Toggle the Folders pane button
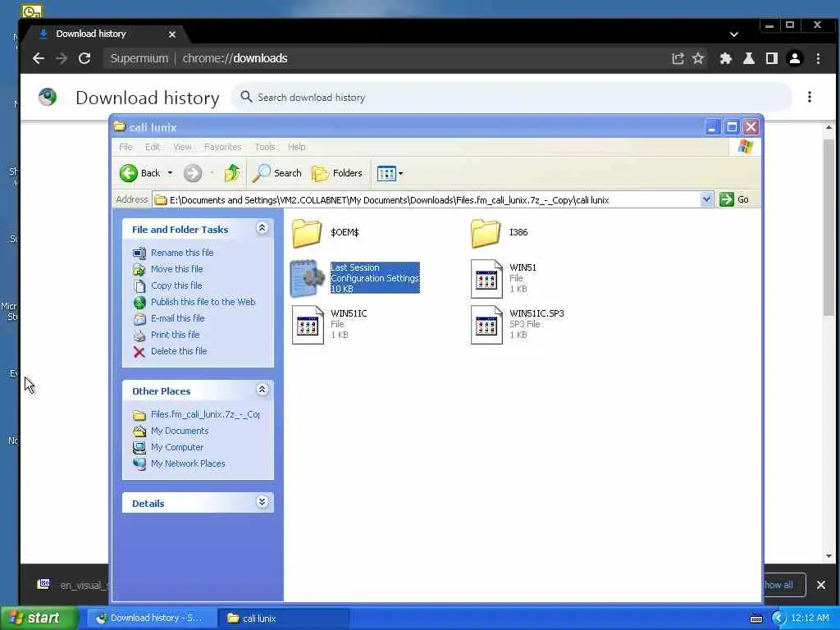This screenshot has height=630, width=840. click(337, 173)
